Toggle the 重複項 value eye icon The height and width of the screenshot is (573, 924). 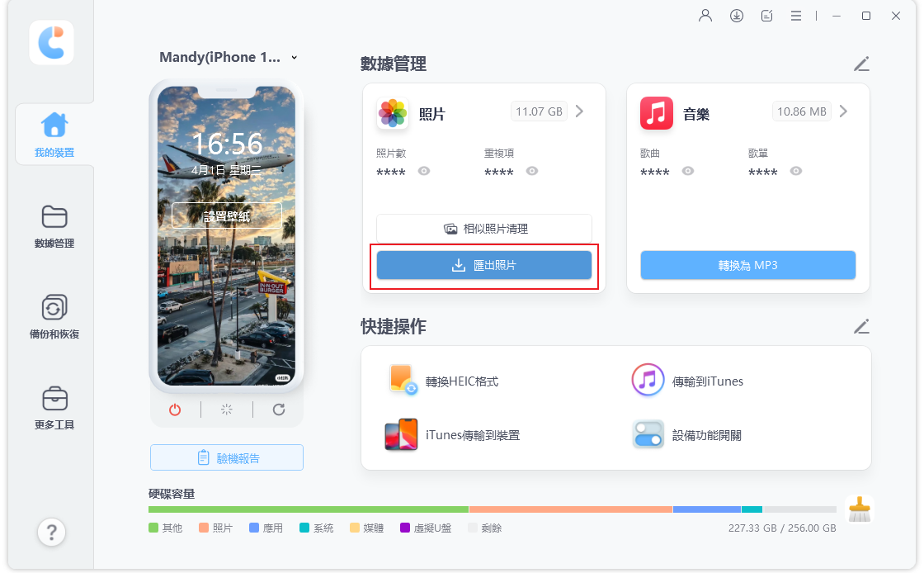coord(532,171)
